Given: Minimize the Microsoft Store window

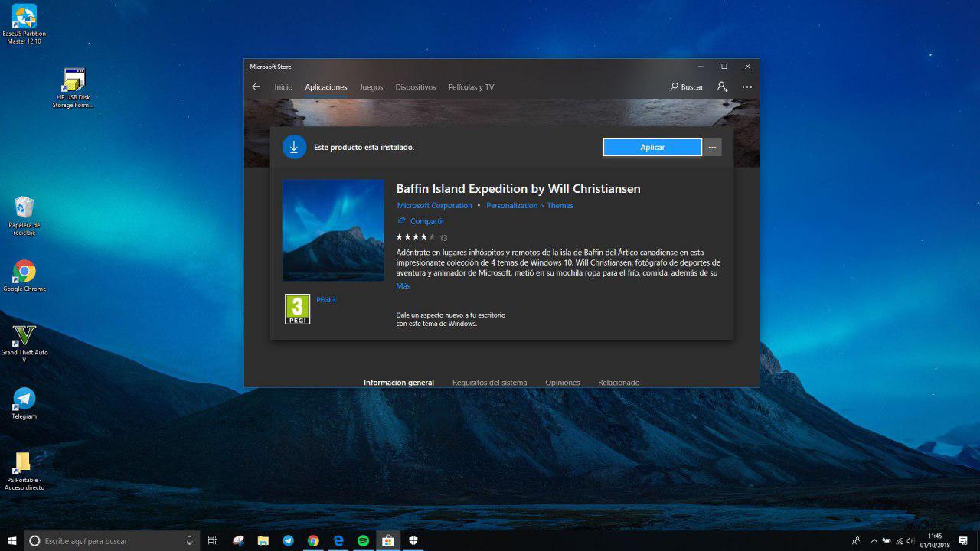Looking at the screenshot, I should pos(700,67).
